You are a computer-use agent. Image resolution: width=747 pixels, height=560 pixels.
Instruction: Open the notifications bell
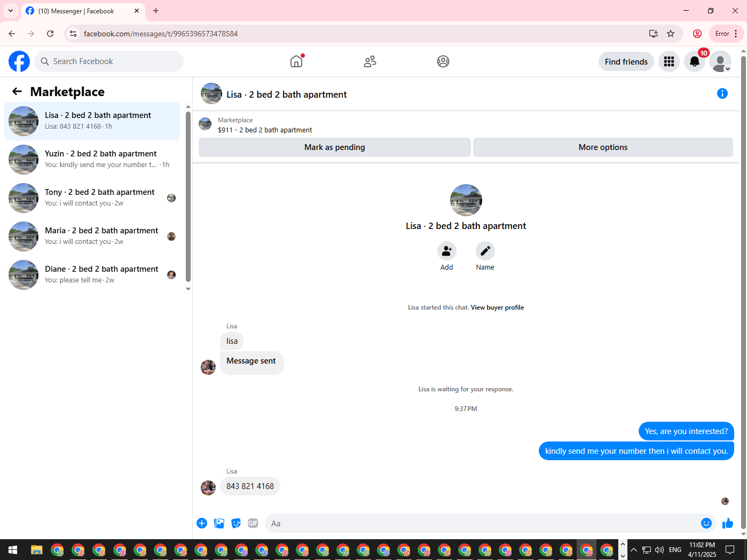pyautogui.click(x=695, y=61)
